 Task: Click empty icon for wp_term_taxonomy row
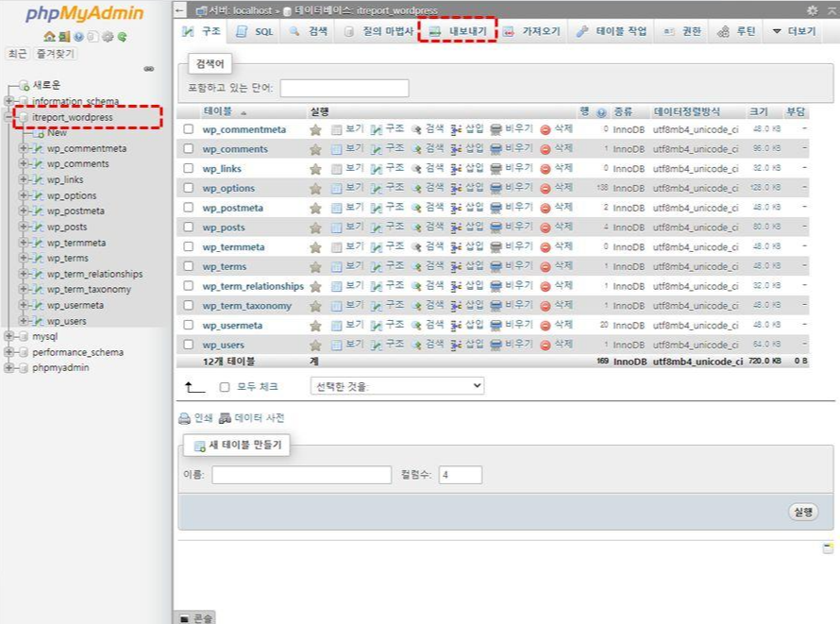click(x=496, y=306)
